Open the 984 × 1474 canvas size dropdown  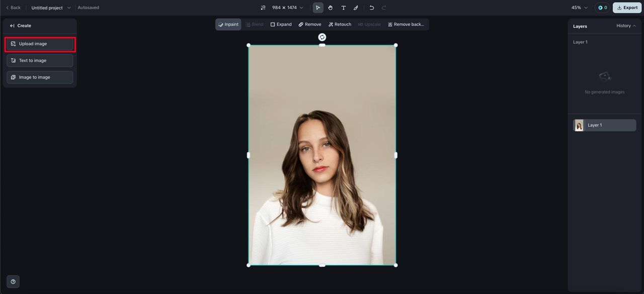pyautogui.click(x=288, y=8)
